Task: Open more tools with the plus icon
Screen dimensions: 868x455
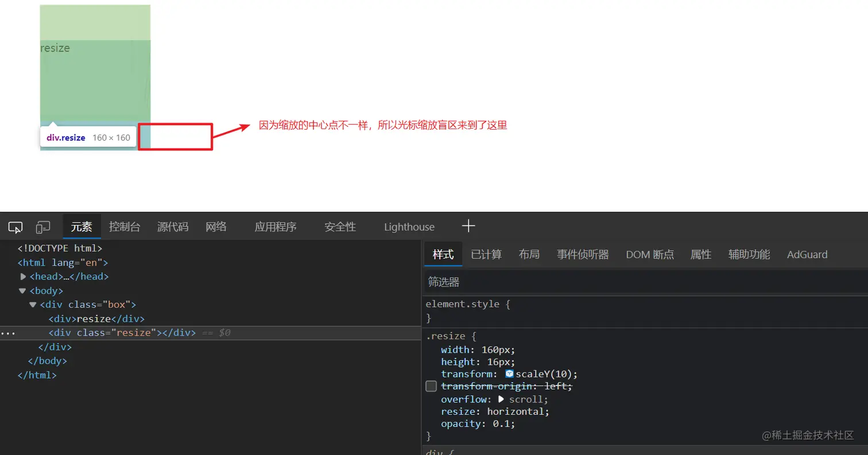Action: tap(468, 226)
